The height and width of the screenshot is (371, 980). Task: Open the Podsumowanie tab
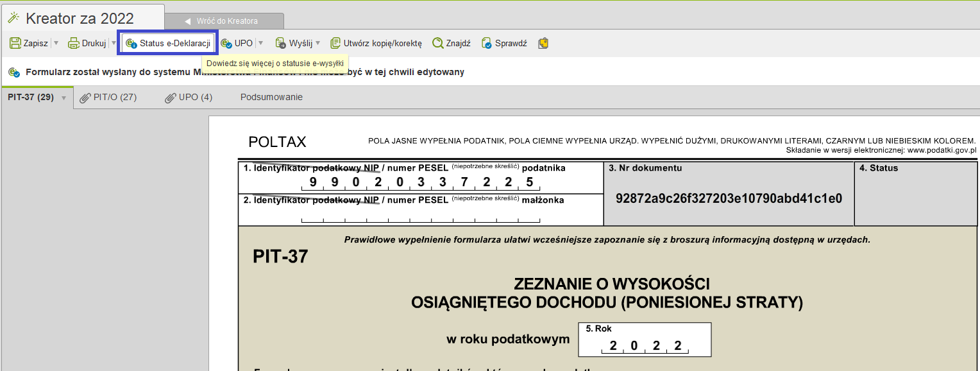click(x=271, y=98)
